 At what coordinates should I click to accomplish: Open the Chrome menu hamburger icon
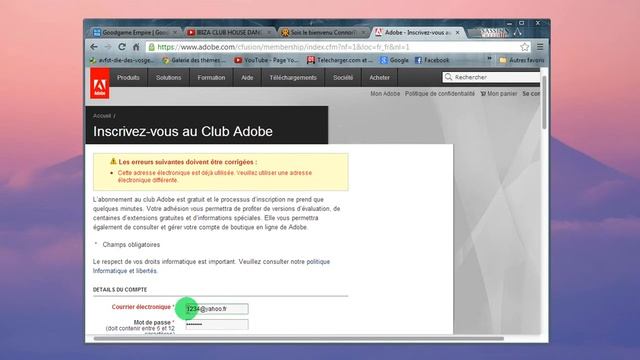[x=540, y=47]
